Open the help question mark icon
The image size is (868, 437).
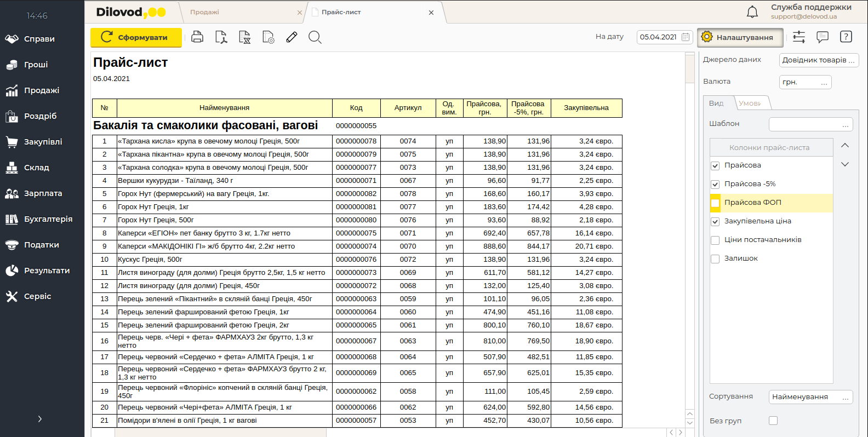pyautogui.click(x=846, y=37)
